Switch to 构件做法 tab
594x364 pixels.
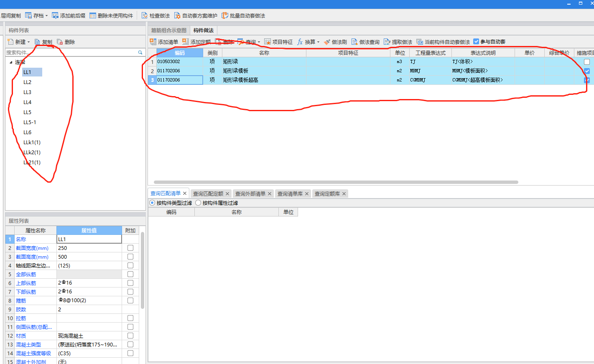point(204,31)
